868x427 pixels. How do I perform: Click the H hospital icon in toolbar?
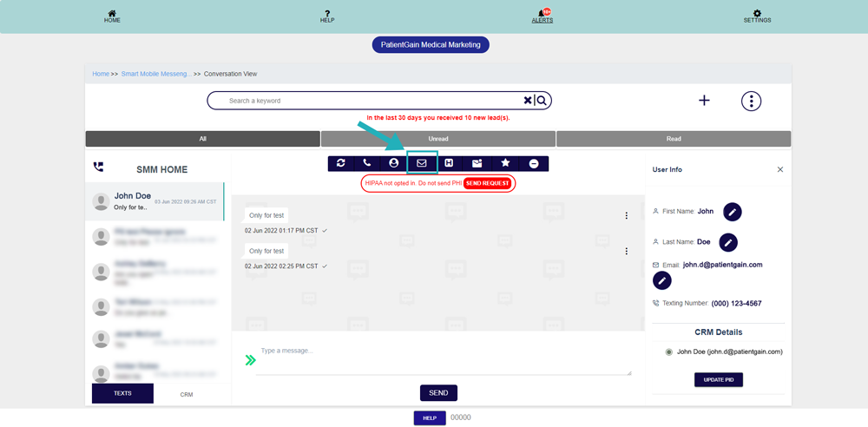click(450, 163)
